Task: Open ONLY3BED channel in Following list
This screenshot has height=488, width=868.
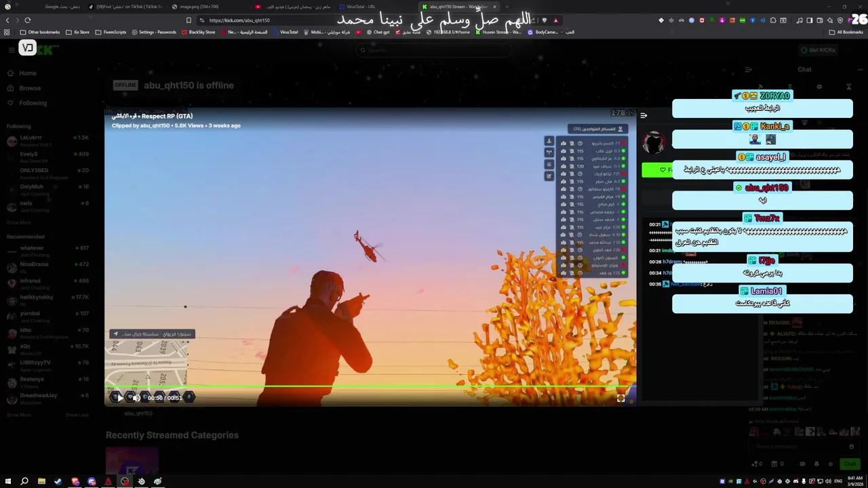Action: pyautogui.click(x=47, y=174)
